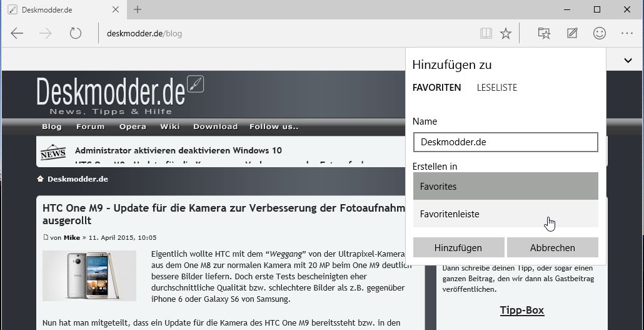Click the post icon beside von Mike
This screenshot has height=330, width=644.
click(46, 237)
